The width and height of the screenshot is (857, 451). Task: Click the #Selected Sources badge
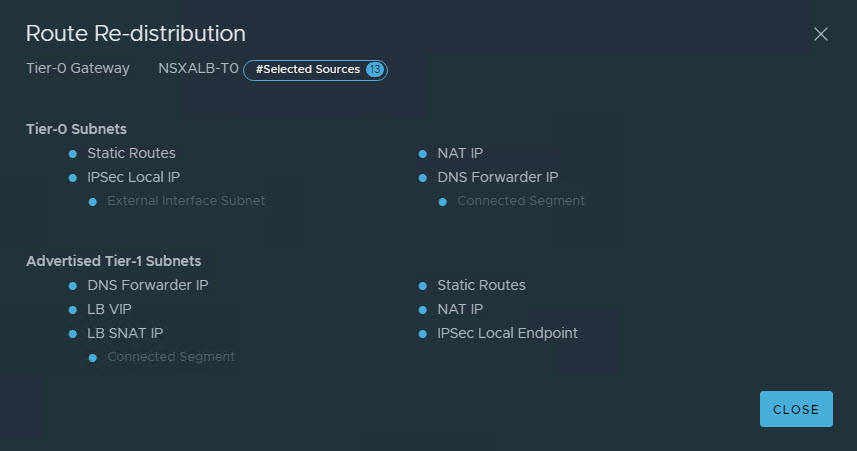pyautogui.click(x=307, y=70)
